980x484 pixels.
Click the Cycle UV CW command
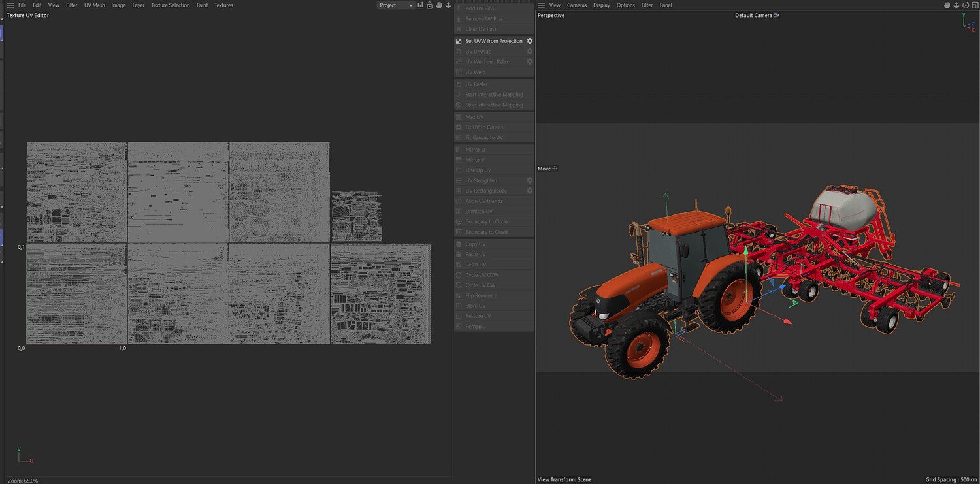[494, 285]
